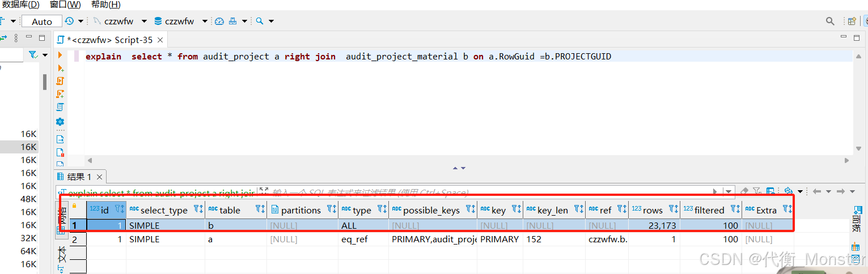Click the eraser clear-filter icon in the results toolbar

point(744,191)
